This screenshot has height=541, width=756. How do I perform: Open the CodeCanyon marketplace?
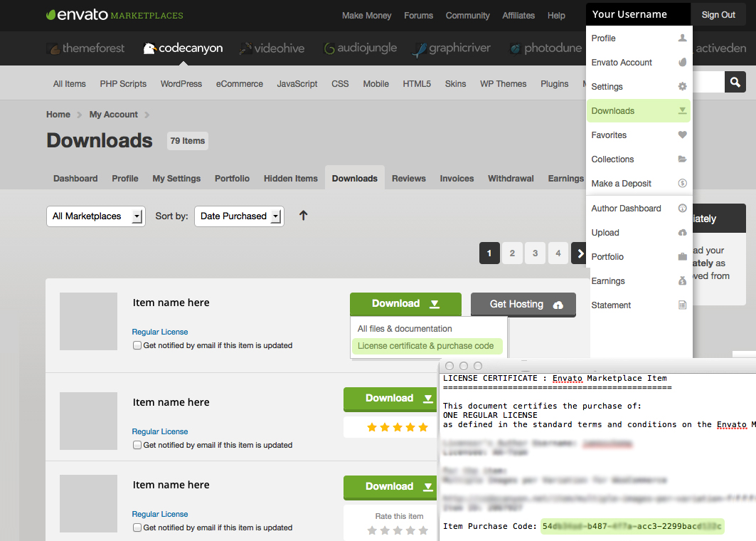click(183, 48)
